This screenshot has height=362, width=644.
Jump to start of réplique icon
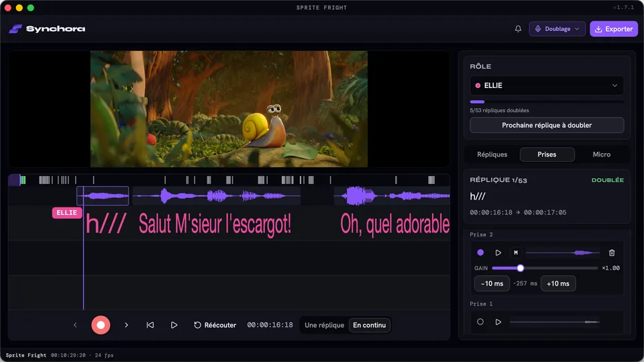coord(150,325)
